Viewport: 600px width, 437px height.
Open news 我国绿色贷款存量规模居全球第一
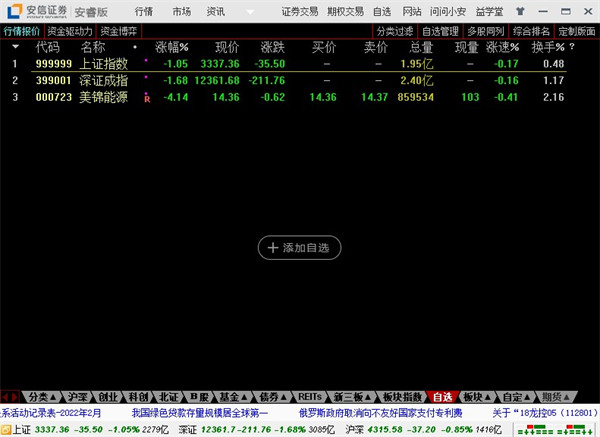(x=200, y=413)
